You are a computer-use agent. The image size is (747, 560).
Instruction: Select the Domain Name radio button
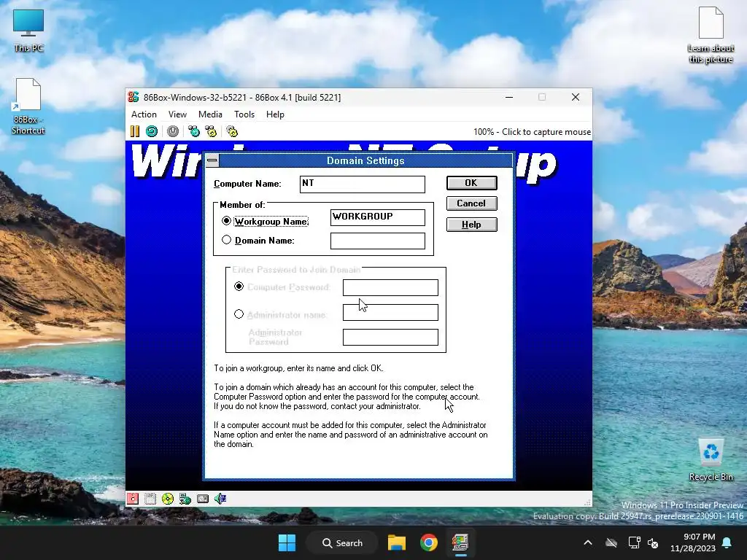click(226, 240)
